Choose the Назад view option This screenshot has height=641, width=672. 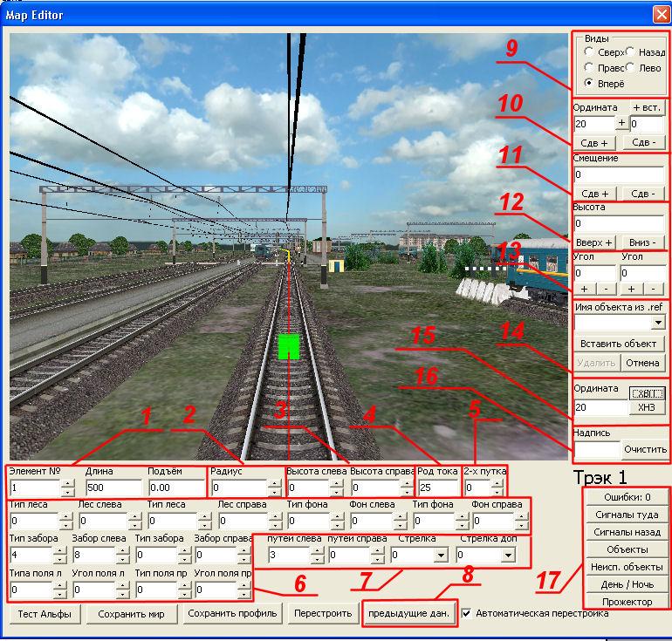coord(631,53)
